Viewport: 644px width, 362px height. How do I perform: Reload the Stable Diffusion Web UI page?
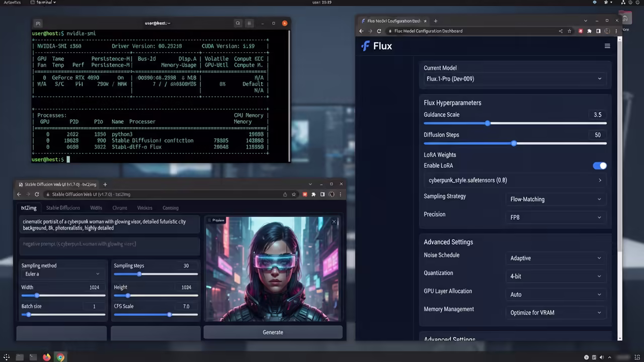(x=37, y=194)
